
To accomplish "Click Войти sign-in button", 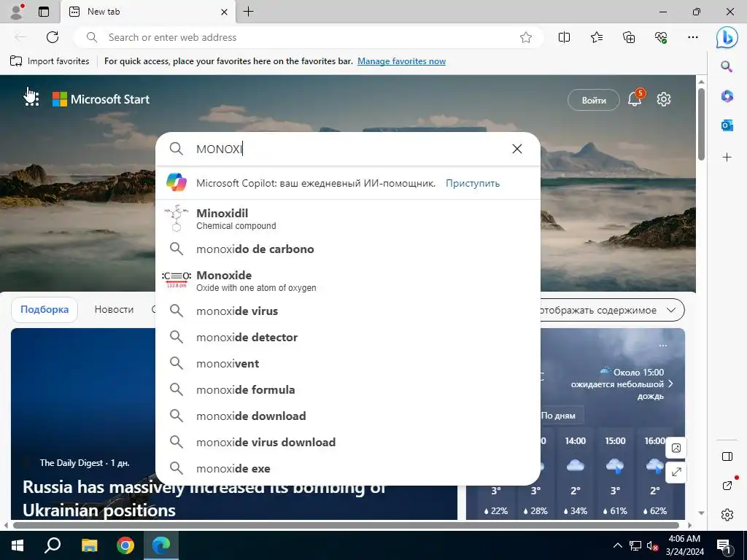I will 594,101.
